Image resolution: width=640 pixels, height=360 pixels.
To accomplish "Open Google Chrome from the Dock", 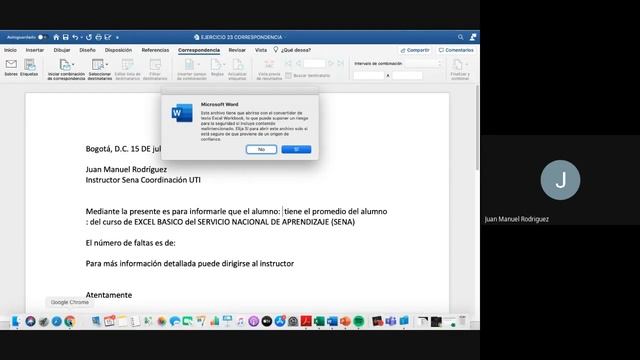I will [x=70, y=322].
